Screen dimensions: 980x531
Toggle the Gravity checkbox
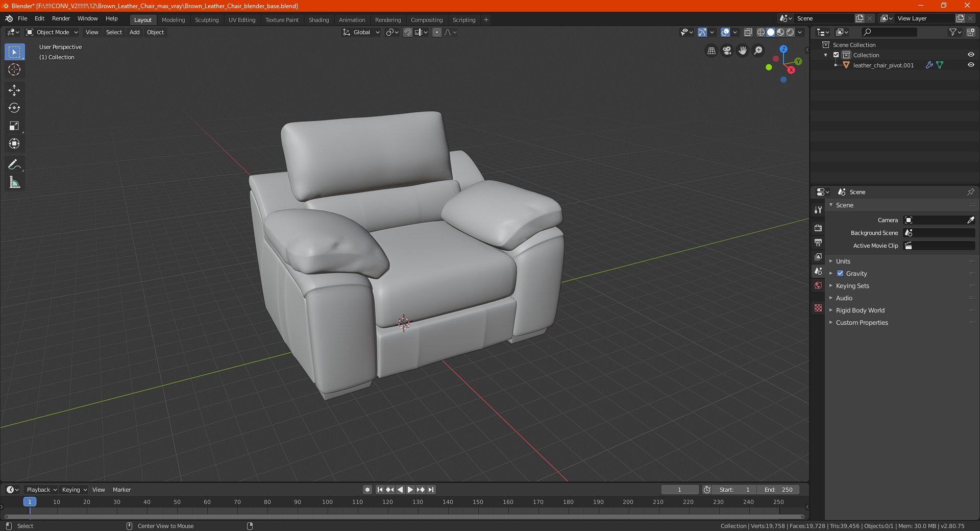[840, 273]
